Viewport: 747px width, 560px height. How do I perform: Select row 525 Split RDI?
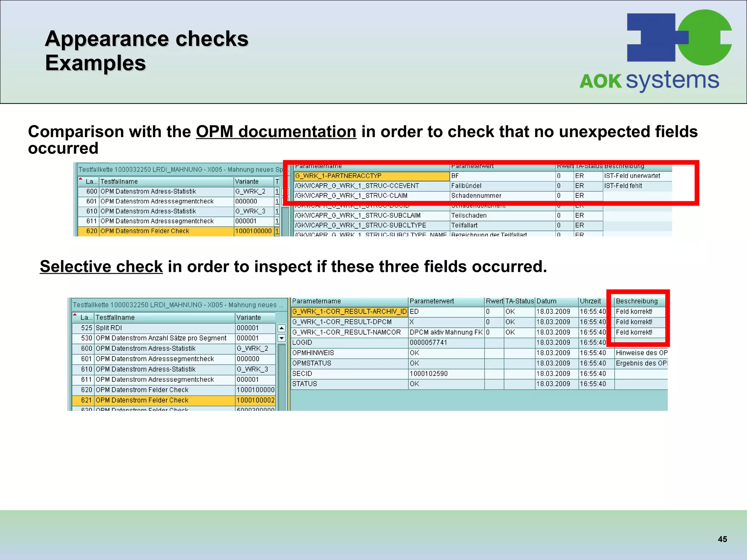point(174,328)
